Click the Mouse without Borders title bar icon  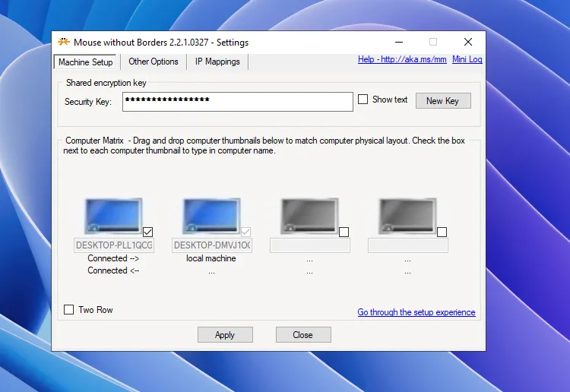click(x=64, y=43)
